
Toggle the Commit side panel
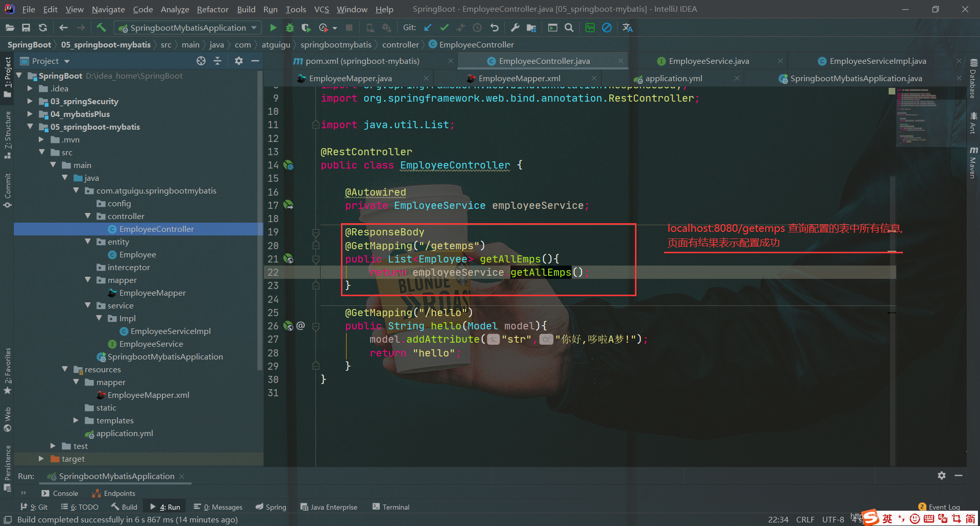tap(7, 190)
